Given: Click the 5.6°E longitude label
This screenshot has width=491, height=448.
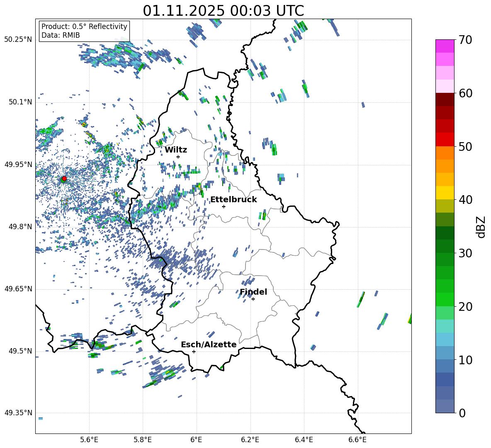Looking at the screenshot, I should pos(89,440).
